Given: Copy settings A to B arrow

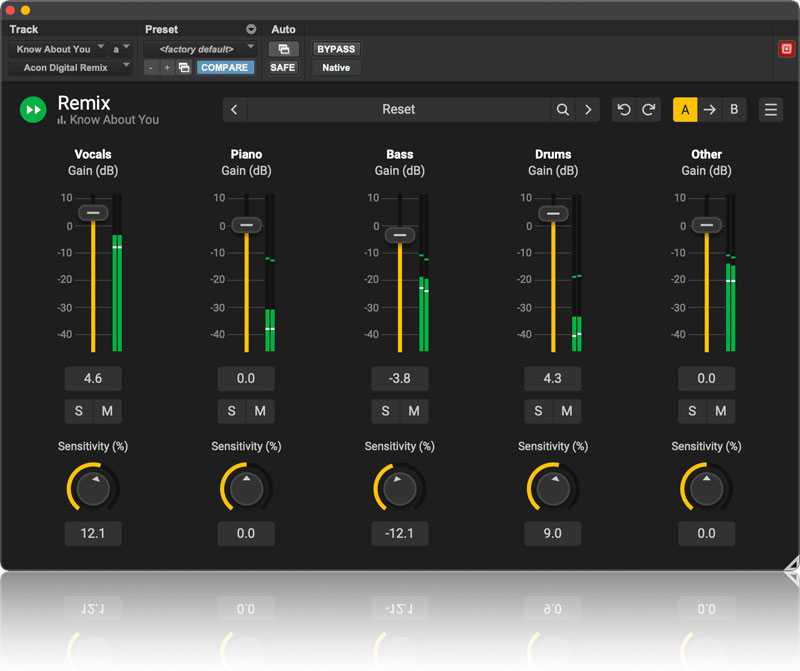Looking at the screenshot, I should pos(710,110).
